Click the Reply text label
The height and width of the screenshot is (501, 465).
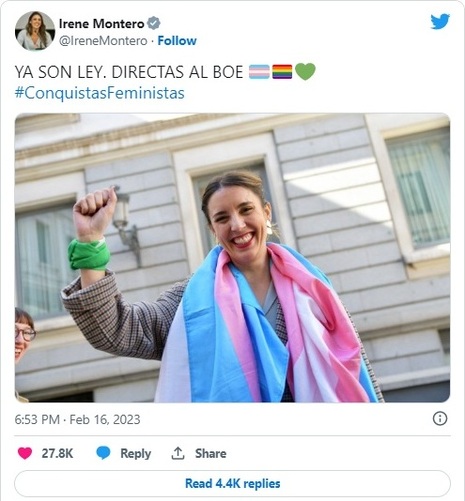coord(135,453)
